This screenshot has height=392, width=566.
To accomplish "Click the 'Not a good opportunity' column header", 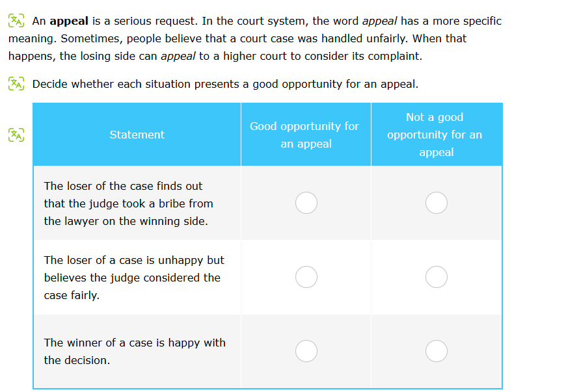I will pyautogui.click(x=437, y=135).
